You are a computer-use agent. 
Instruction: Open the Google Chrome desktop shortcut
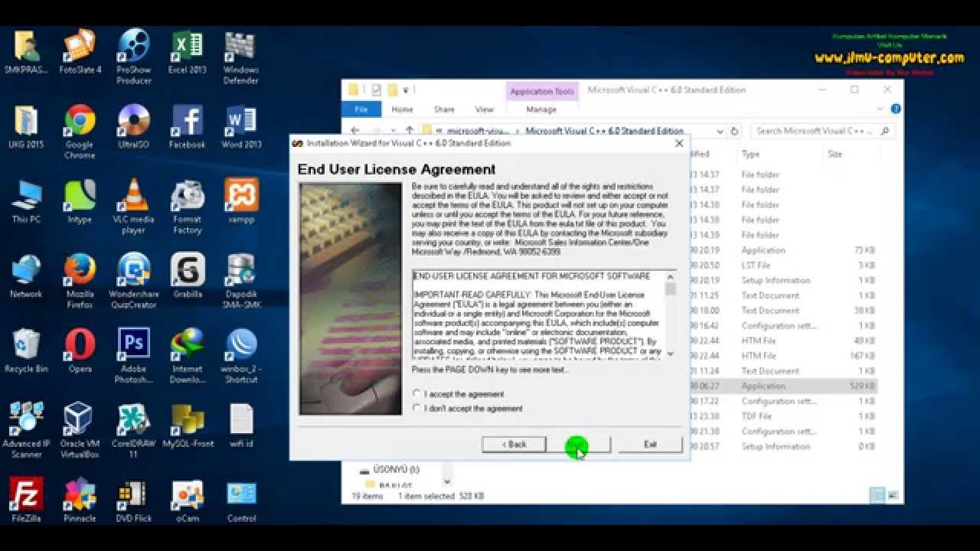(x=80, y=132)
